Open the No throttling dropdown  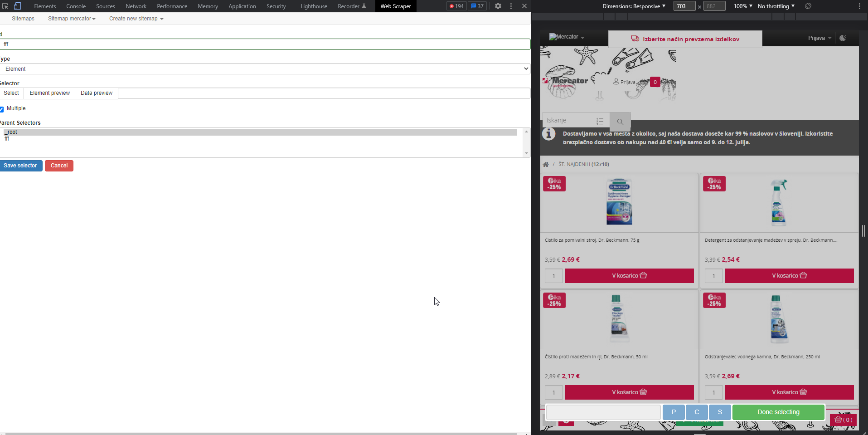point(776,6)
